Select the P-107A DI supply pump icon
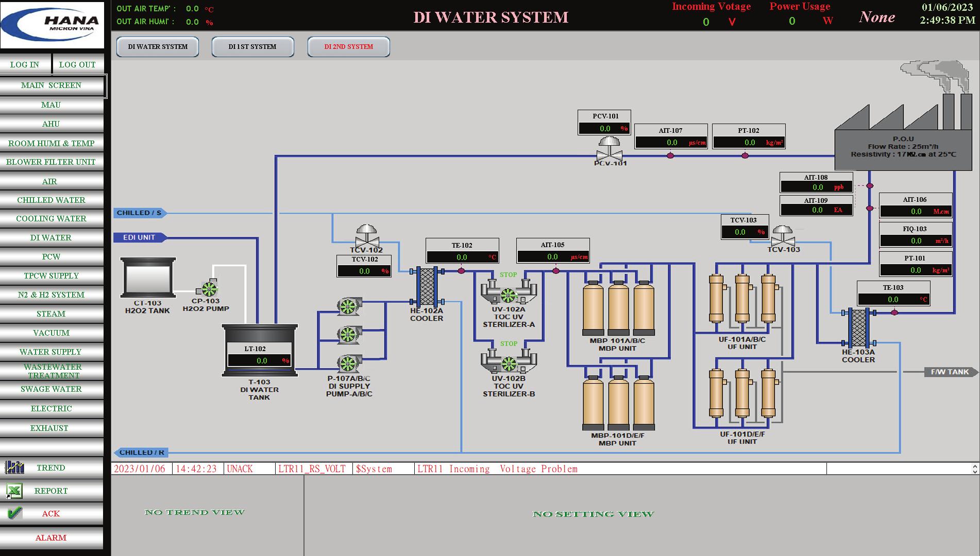Image resolution: width=980 pixels, height=556 pixels. [348, 306]
